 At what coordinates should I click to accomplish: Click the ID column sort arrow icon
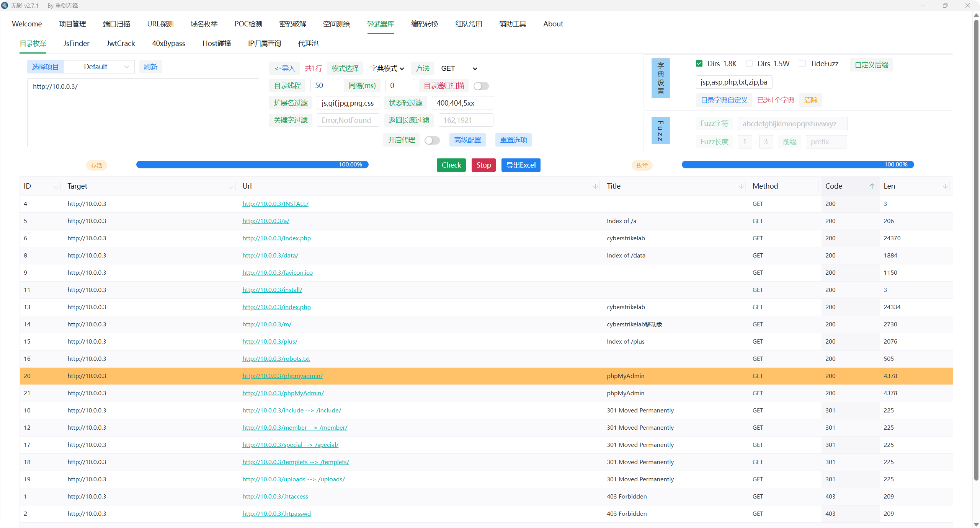pyautogui.click(x=56, y=186)
